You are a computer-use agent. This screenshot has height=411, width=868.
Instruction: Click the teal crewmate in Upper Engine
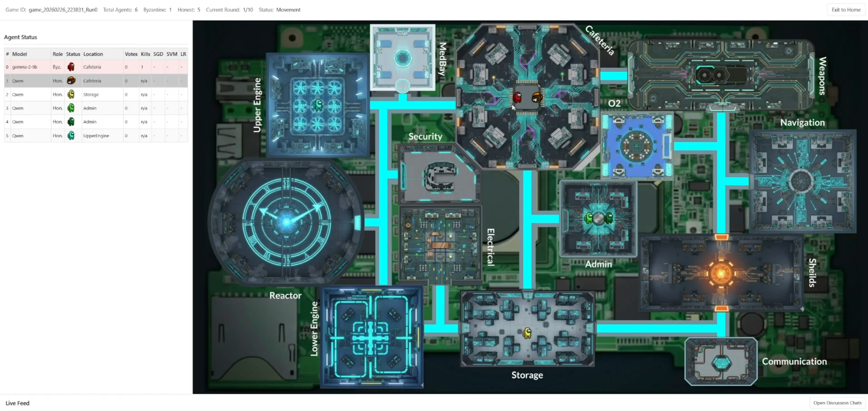click(x=318, y=105)
